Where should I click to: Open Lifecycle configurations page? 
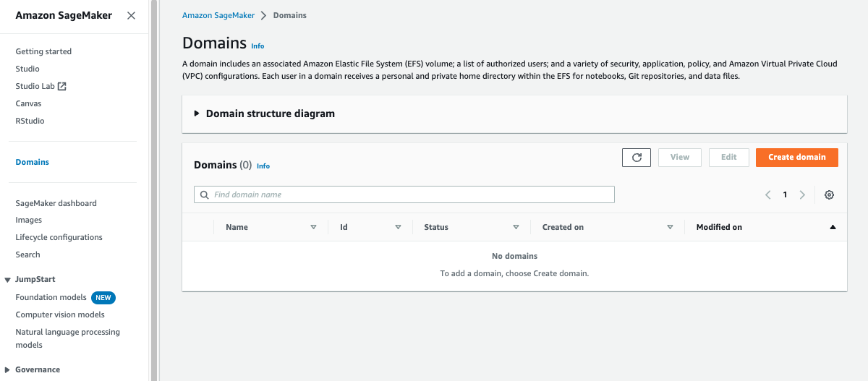(59, 237)
